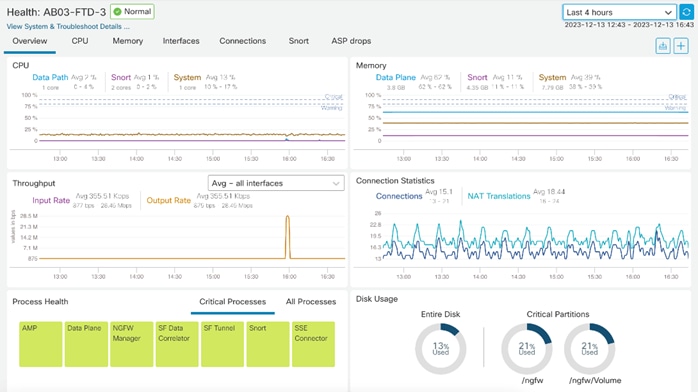Click the refresh icon next to time range
This screenshot has height=392, width=698.
pos(686,12)
